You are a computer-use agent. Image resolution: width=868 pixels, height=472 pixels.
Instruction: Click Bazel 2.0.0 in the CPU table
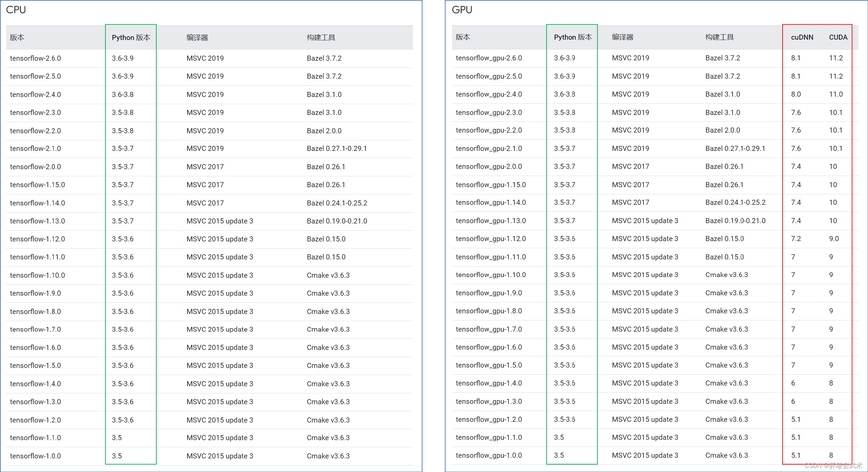click(324, 131)
